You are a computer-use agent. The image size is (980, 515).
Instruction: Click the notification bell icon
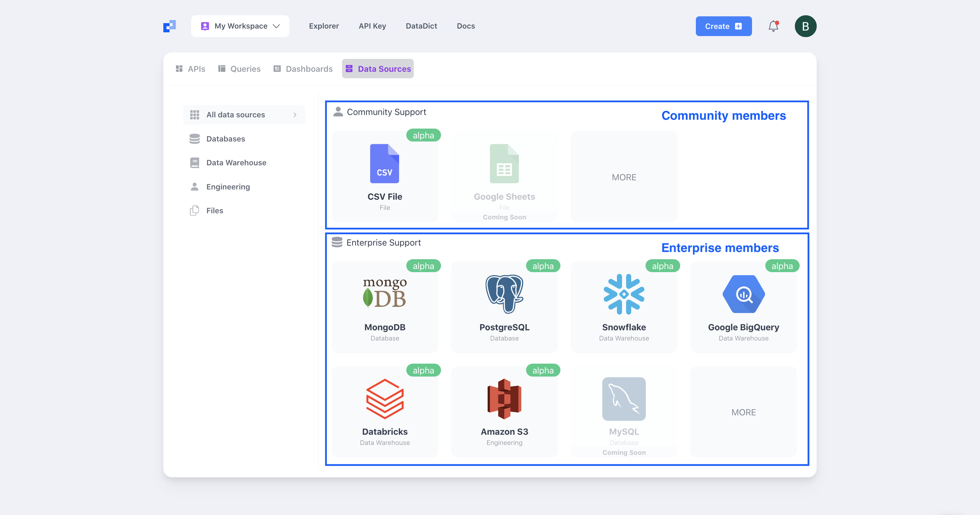click(773, 26)
